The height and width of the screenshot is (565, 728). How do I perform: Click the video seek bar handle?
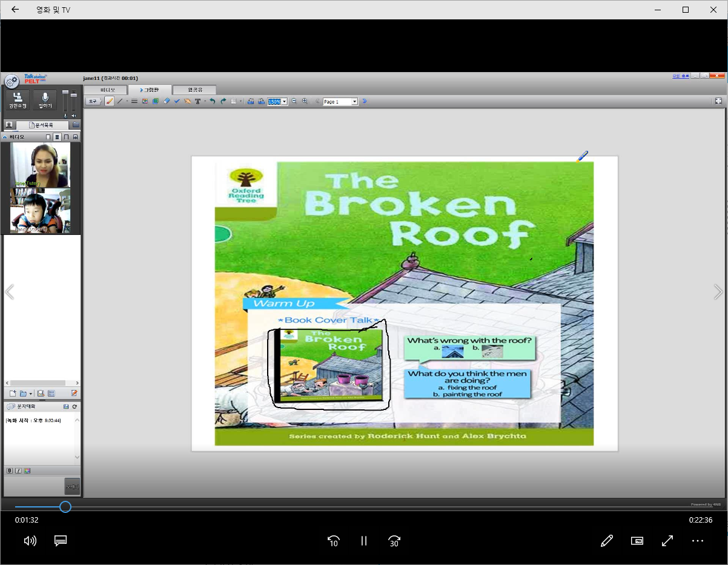pos(65,507)
